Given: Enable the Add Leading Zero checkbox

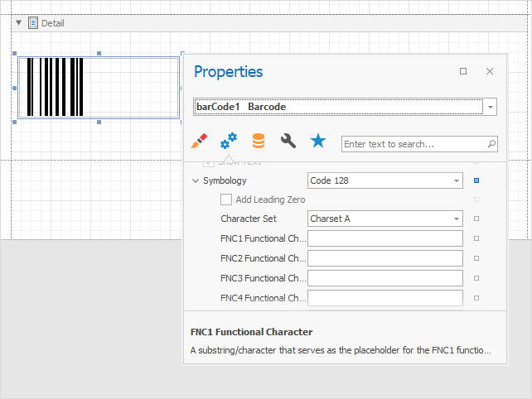Looking at the screenshot, I should [226, 199].
